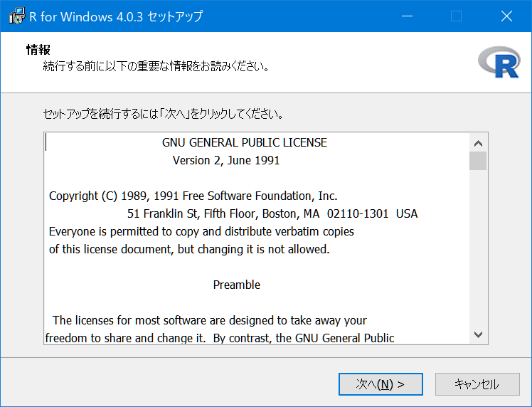The height and width of the screenshot is (407, 532).
Task: Click the GNU GENERAL PUBLIC LICENSE heading
Action: tap(244, 142)
